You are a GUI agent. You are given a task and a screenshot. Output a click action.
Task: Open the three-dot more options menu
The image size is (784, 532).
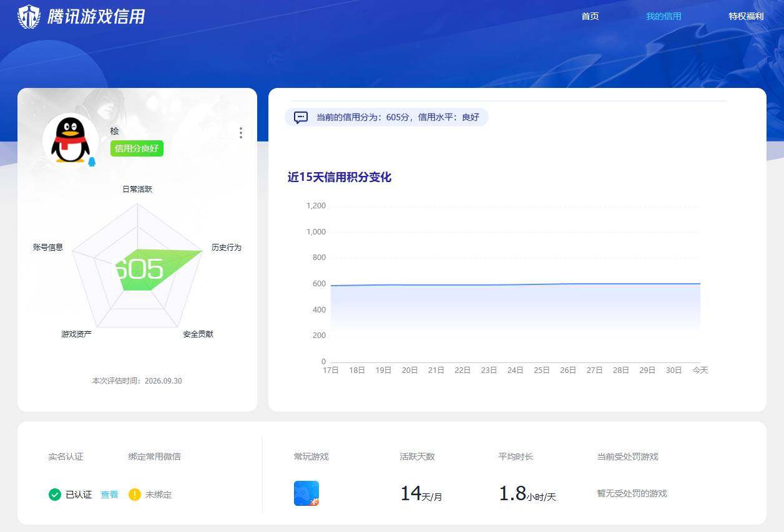coord(241,133)
